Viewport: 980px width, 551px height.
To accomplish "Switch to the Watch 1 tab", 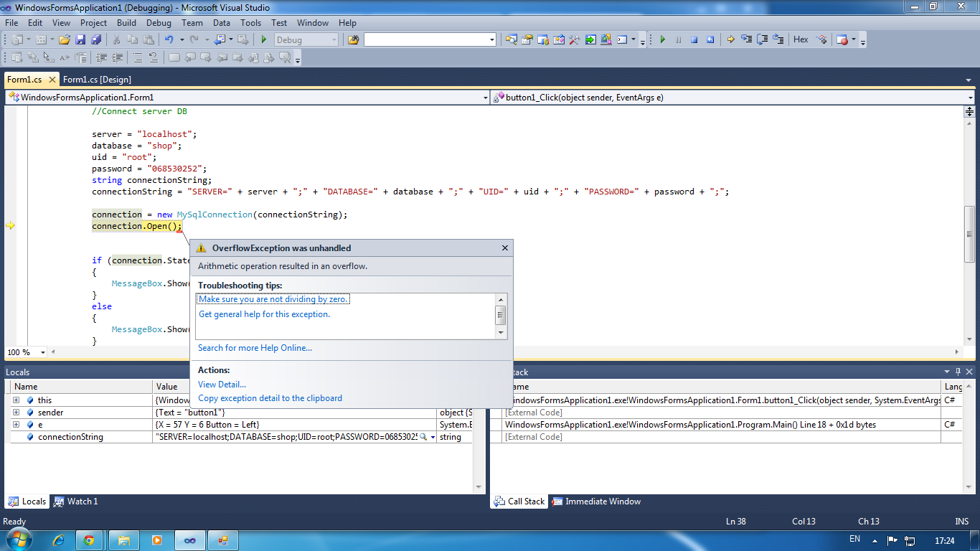I will (x=76, y=501).
